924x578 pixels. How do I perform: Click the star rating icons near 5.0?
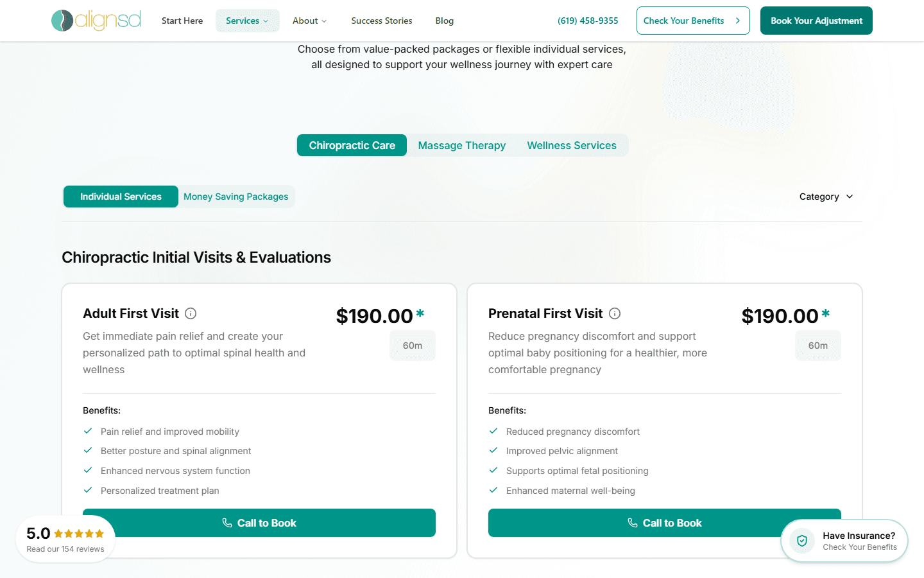(80, 533)
